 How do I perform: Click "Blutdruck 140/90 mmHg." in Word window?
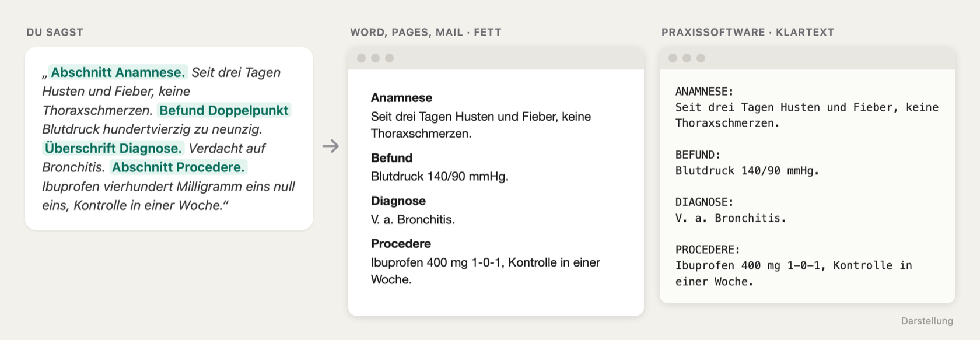pyautogui.click(x=440, y=177)
